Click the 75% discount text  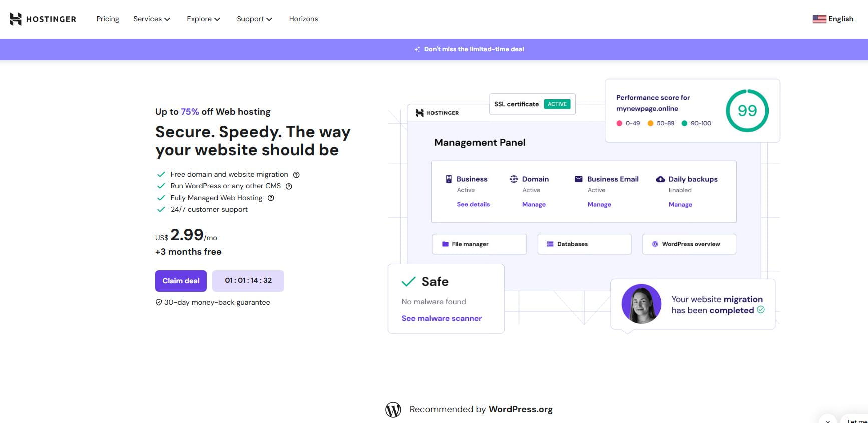(x=190, y=112)
